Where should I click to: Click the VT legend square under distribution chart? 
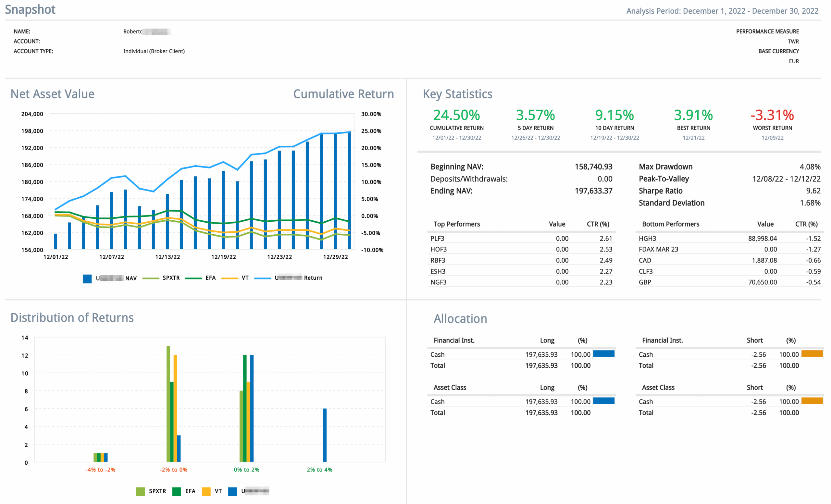pyautogui.click(x=206, y=491)
